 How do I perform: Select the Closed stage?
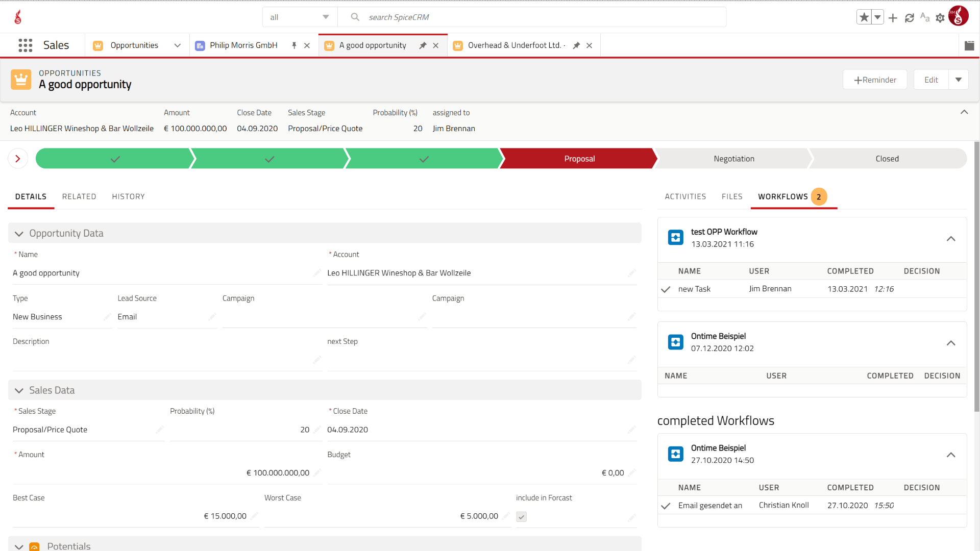[887, 159]
